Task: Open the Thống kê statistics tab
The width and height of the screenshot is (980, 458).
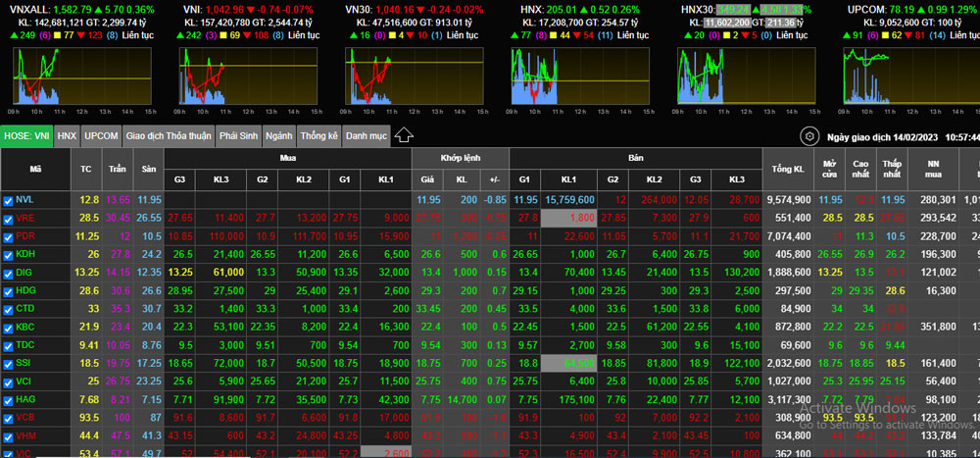Action: coord(318,135)
